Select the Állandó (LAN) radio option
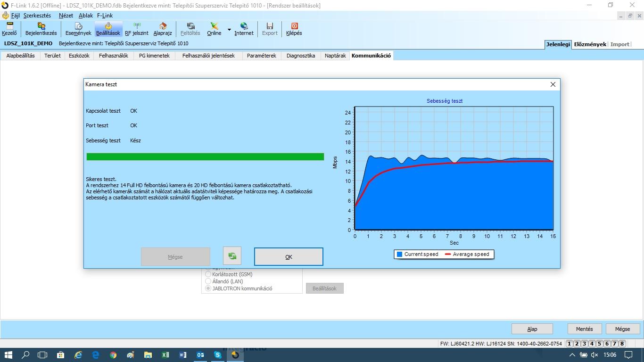The image size is (644, 362). click(x=208, y=281)
